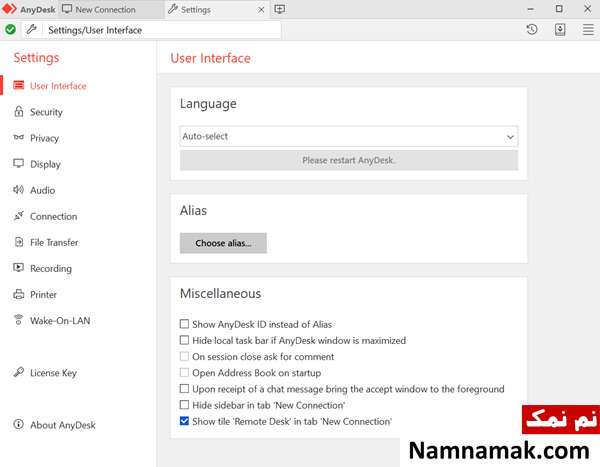The image size is (600, 467).
Task: Click the Wake-On-LAN signal icon
Action: pyautogui.click(x=18, y=320)
